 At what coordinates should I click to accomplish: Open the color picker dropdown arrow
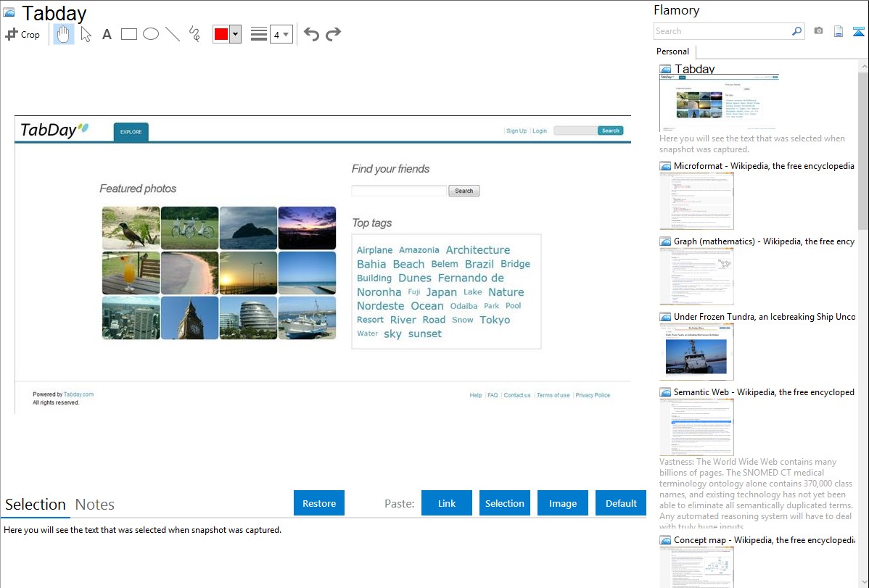[235, 34]
